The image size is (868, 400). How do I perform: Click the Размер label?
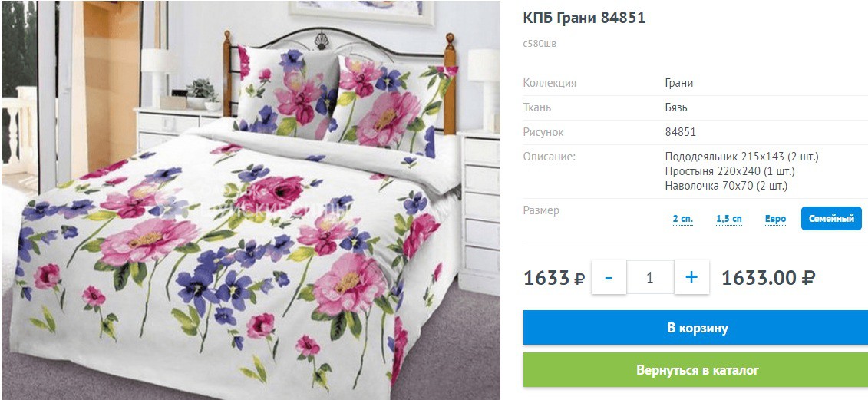[541, 210]
